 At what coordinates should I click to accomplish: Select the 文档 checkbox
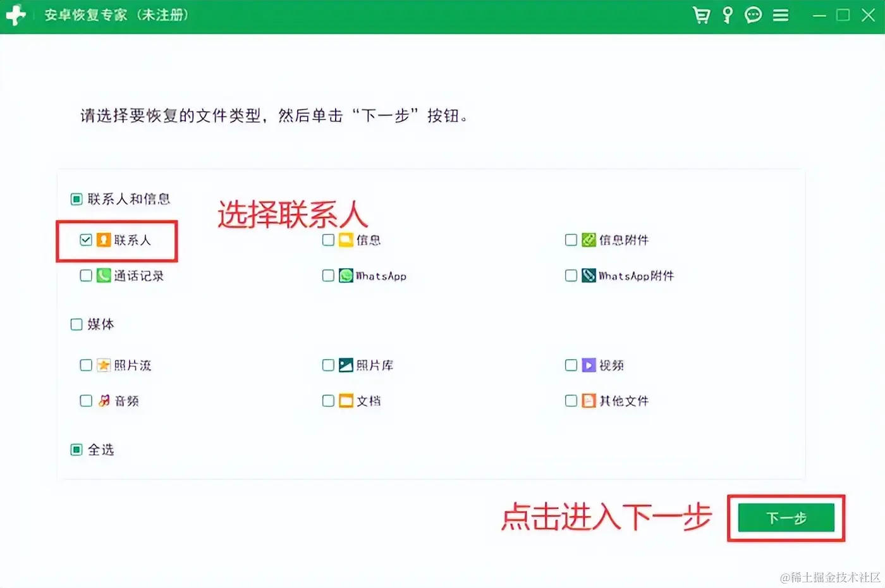328,401
